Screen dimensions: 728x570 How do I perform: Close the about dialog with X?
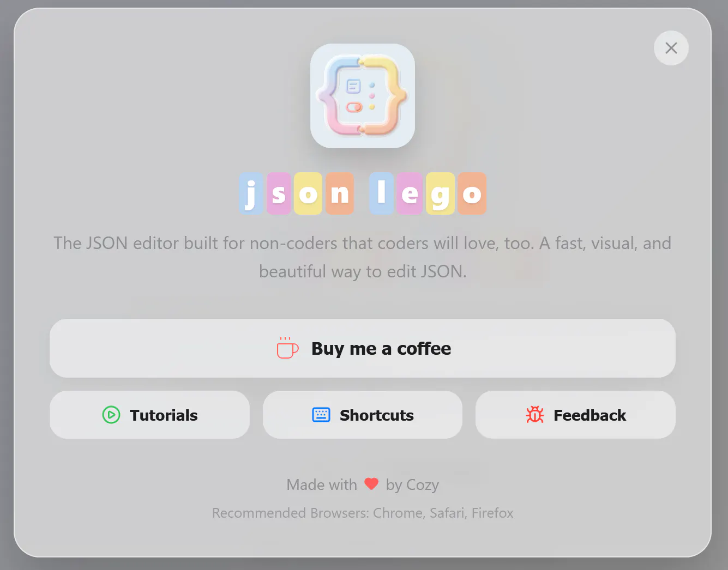pos(671,48)
